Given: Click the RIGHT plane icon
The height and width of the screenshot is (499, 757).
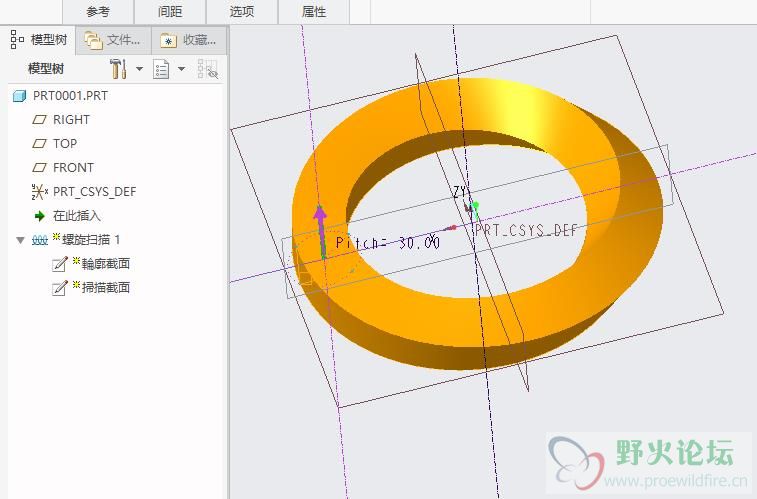Looking at the screenshot, I should (39, 120).
